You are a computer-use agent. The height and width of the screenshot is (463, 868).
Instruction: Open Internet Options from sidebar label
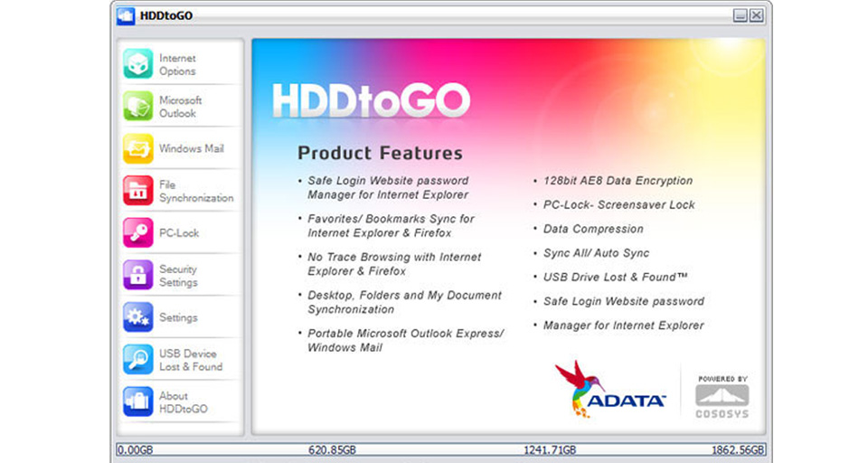[177, 64]
